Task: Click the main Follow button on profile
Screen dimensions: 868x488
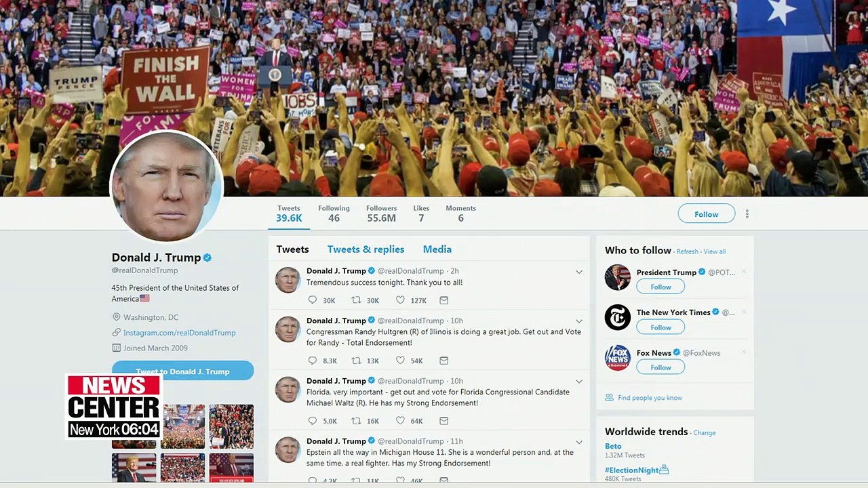Action: [x=707, y=213]
